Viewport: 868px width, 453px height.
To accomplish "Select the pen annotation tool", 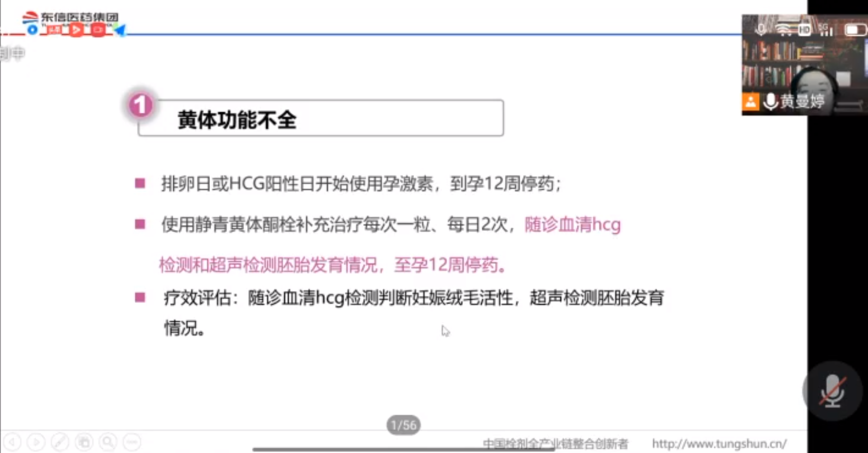I will click(x=60, y=443).
